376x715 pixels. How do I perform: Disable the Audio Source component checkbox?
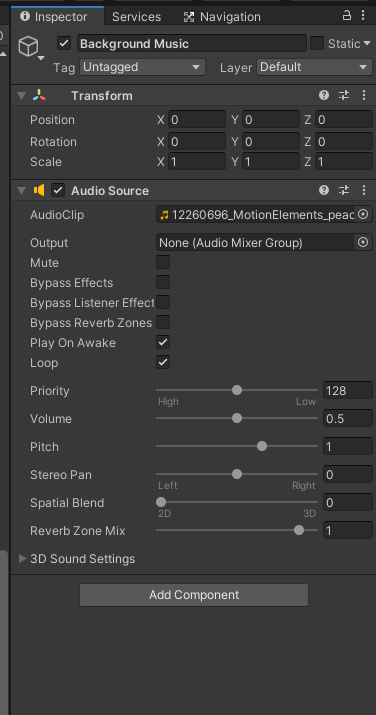pos(58,190)
